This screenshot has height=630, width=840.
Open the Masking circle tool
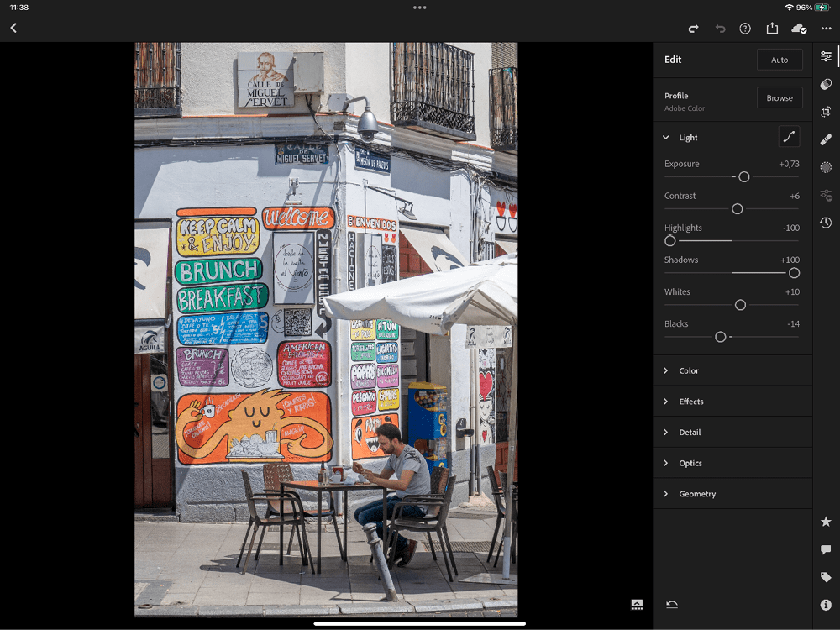[x=826, y=167]
